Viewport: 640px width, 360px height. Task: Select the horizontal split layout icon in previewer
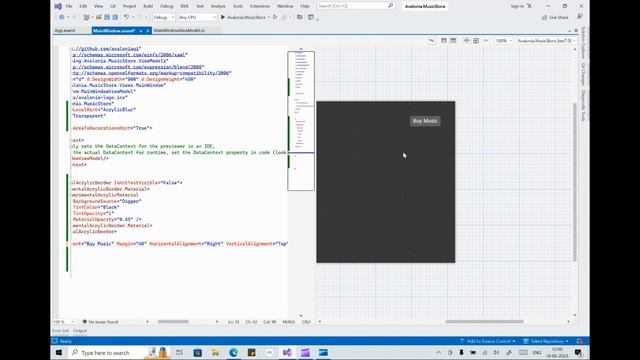[453, 40]
